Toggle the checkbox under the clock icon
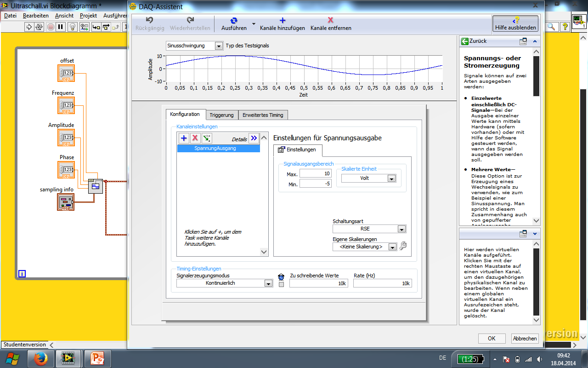The height and width of the screenshot is (368, 588). pos(282,284)
